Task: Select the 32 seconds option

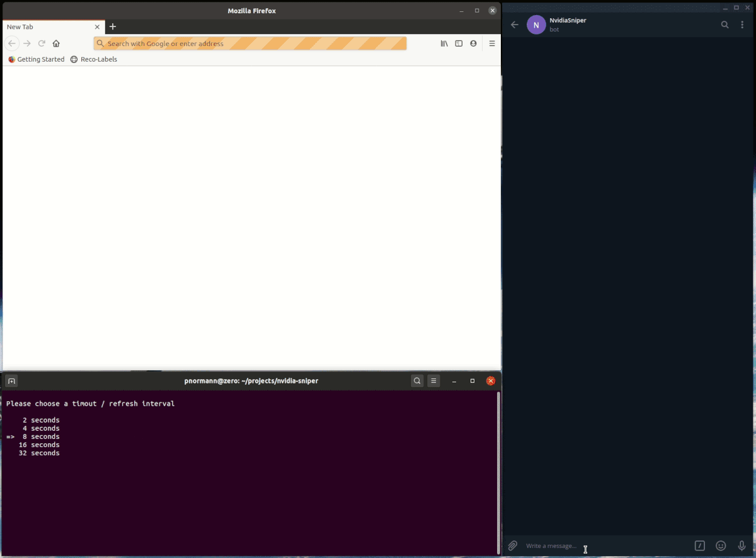Action: tap(39, 453)
